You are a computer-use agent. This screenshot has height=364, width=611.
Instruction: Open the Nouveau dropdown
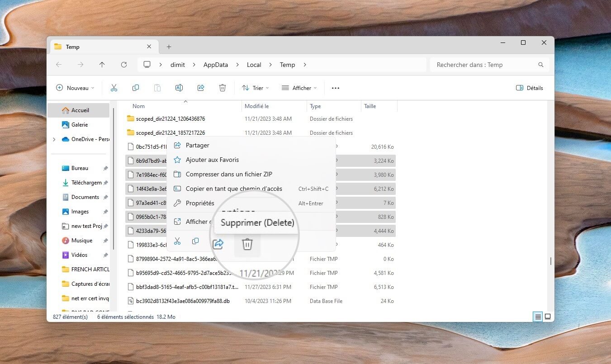[x=75, y=88]
